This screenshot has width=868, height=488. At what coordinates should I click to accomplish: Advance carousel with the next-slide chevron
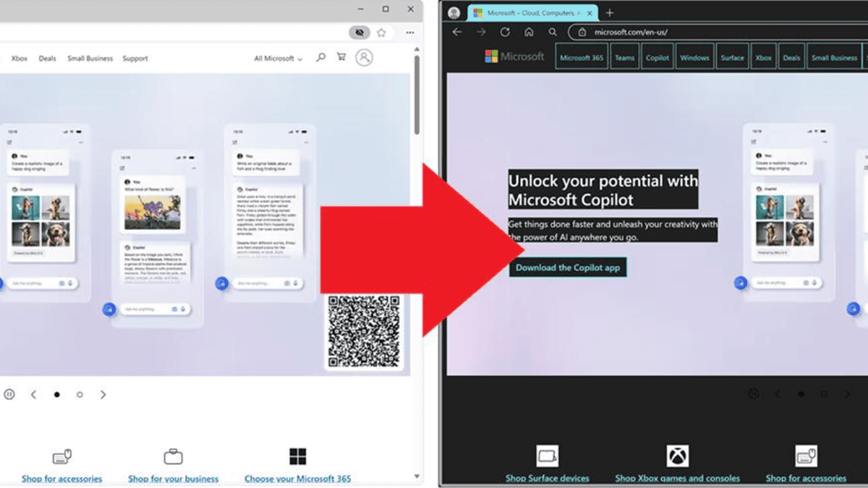coord(103,394)
